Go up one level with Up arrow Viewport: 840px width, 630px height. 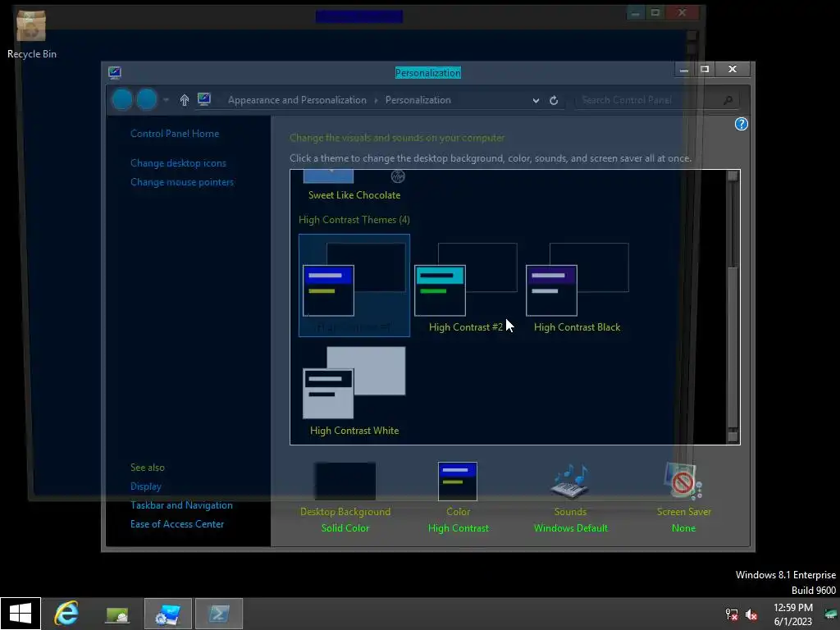[x=185, y=100]
